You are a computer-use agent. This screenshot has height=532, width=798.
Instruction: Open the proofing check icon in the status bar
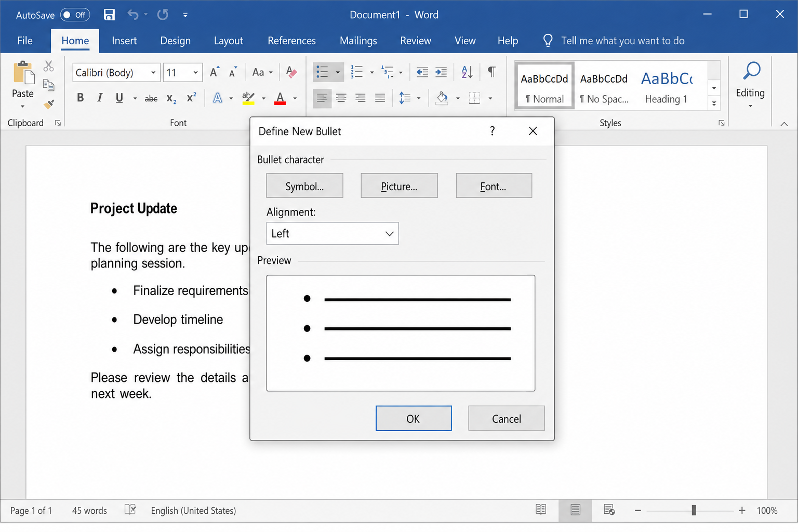tap(130, 509)
